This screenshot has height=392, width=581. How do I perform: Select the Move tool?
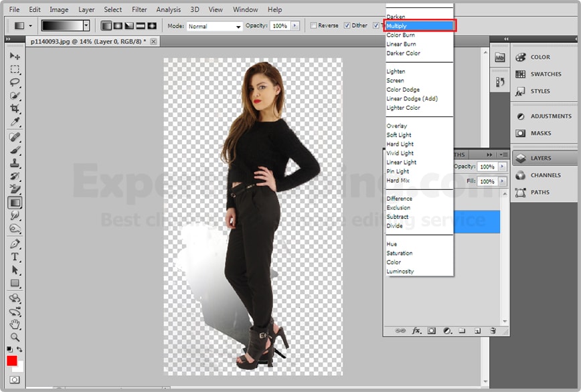[x=15, y=56]
